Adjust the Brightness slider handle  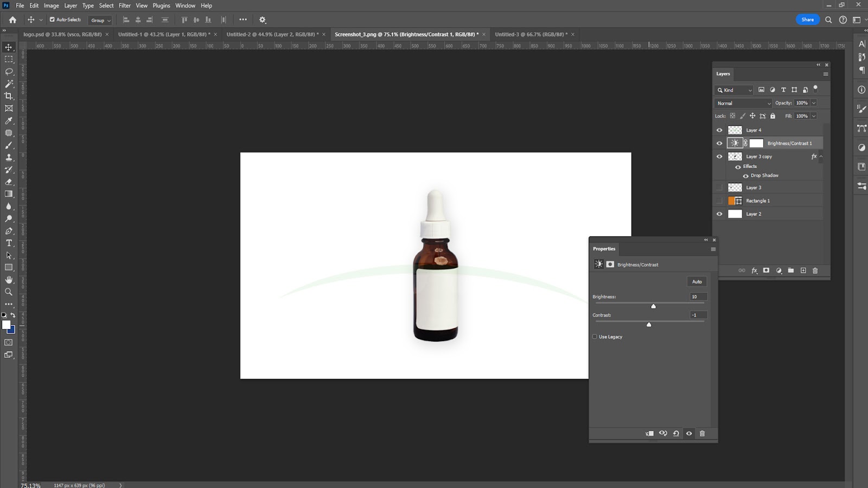654,306
